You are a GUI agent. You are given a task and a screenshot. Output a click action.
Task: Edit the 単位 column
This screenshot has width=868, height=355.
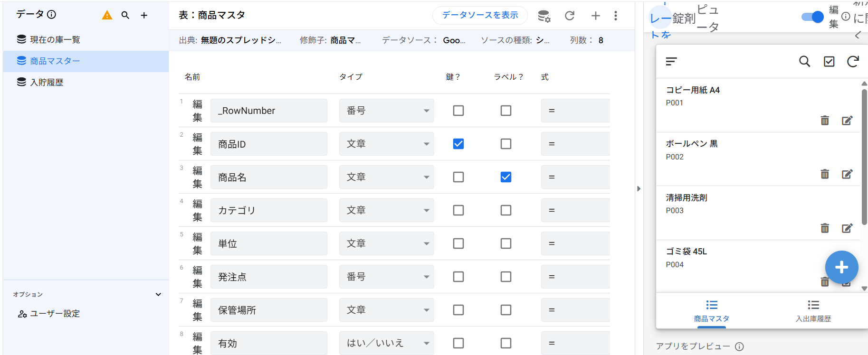point(197,243)
